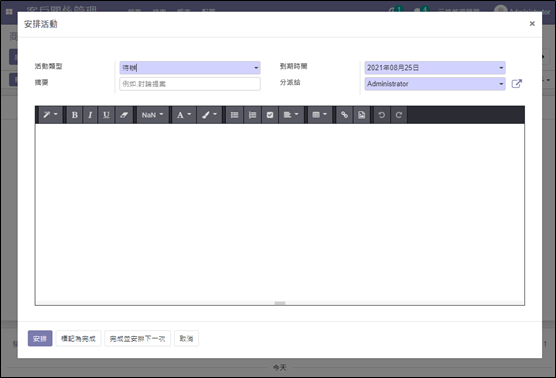This screenshot has width=556, height=378.
Task: Open the apps grid menu icon
Action: (9, 12)
